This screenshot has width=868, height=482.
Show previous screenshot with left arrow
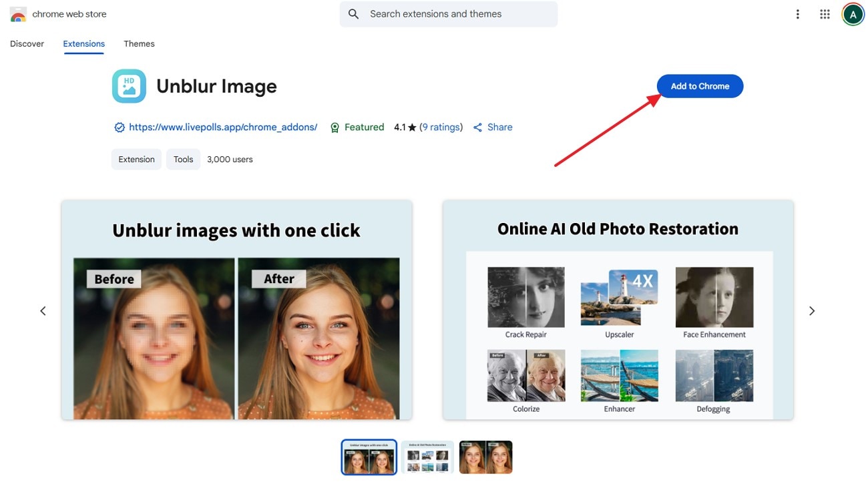coord(43,311)
